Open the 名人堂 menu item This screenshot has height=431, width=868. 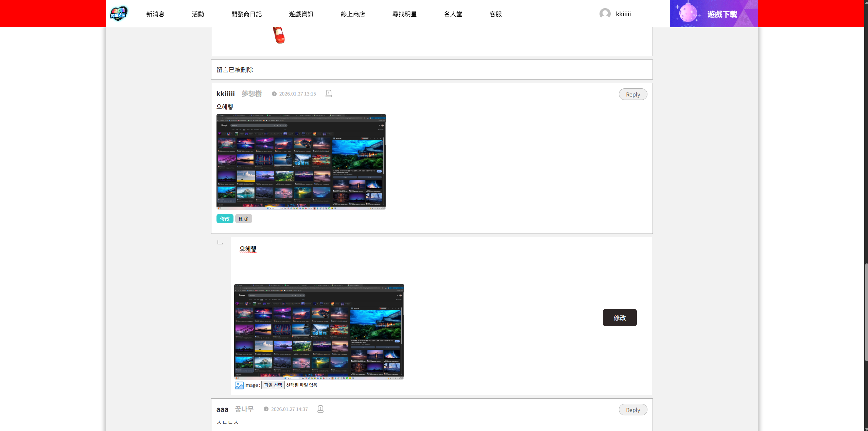[x=453, y=14]
